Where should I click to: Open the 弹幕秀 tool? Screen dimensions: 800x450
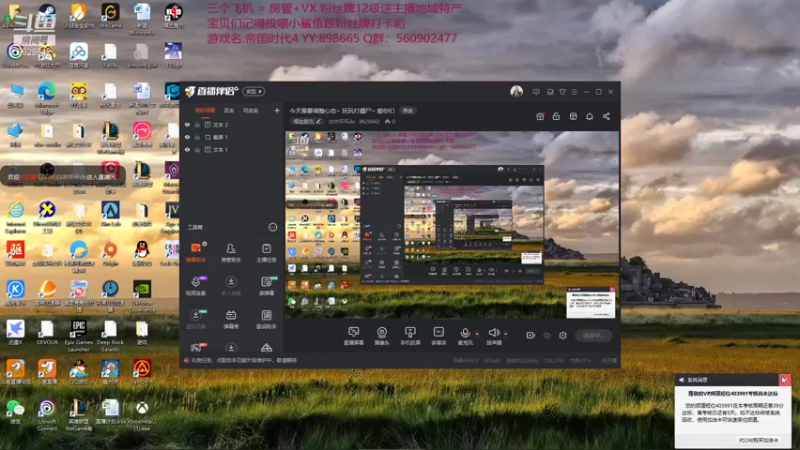coord(231,319)
